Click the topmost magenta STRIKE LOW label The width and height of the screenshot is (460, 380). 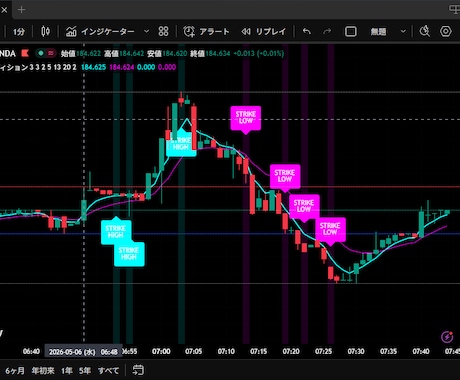pos(246,118)
